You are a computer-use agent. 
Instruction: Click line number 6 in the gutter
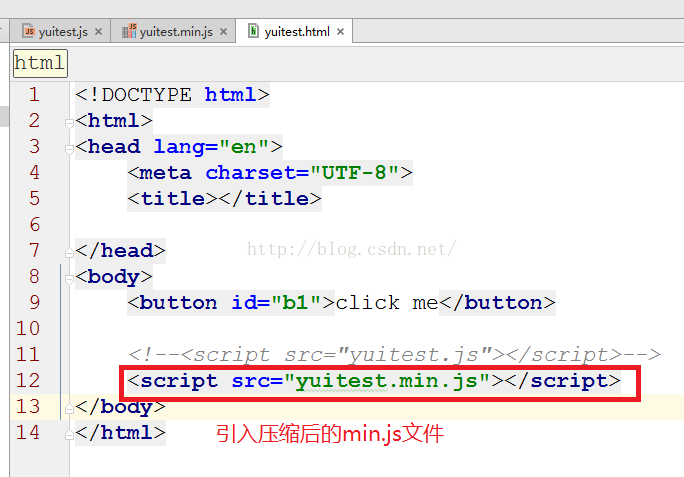(34, 225)
